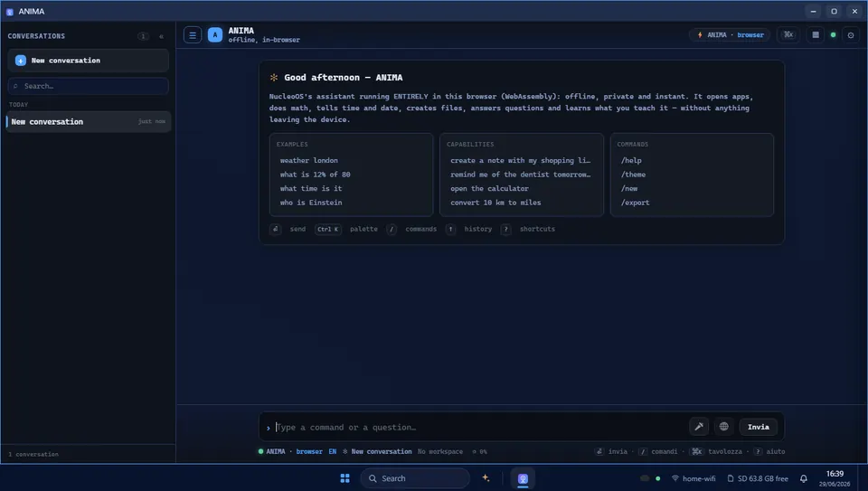Focus the 'Type a command or a question…' input
This screenshot has width=868, height=491.
(x=480, y=428)
